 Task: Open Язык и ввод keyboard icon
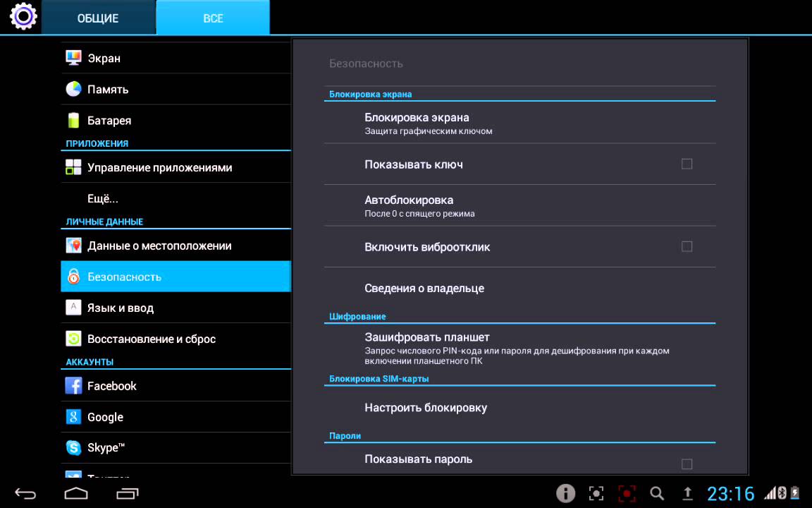point(73,308)
